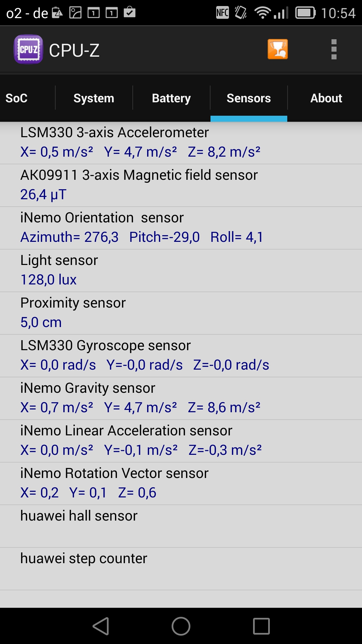Switch to the SoC tab
Viewport: 362px width, 644px height.
pos(17,98)
